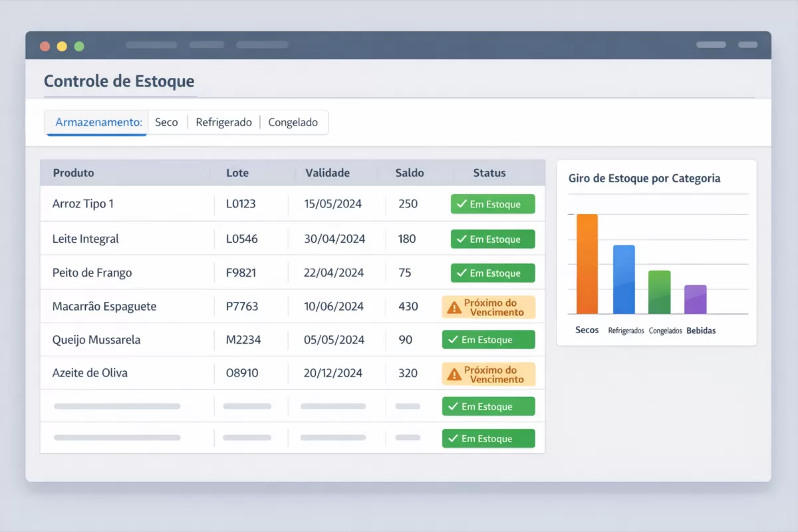Click the Secos chart axis label
The image size is (798, 532).
(x=587, y=330)
